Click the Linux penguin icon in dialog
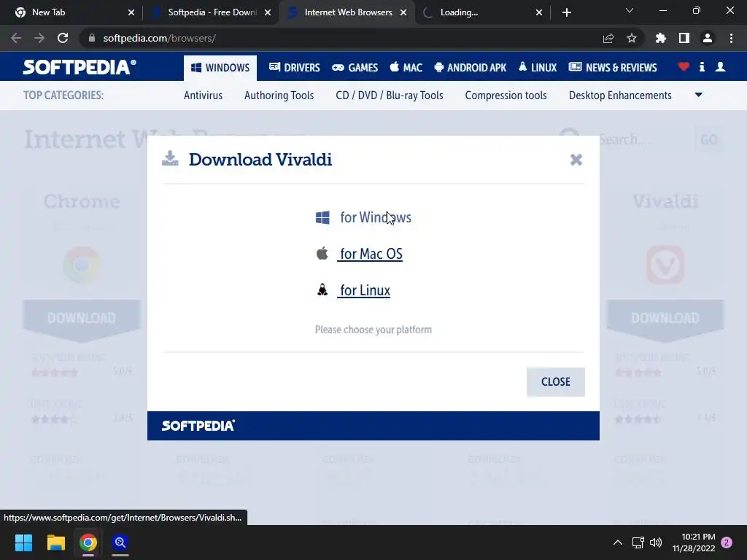The width and height of the screenshot is (747, 560). 322,290
